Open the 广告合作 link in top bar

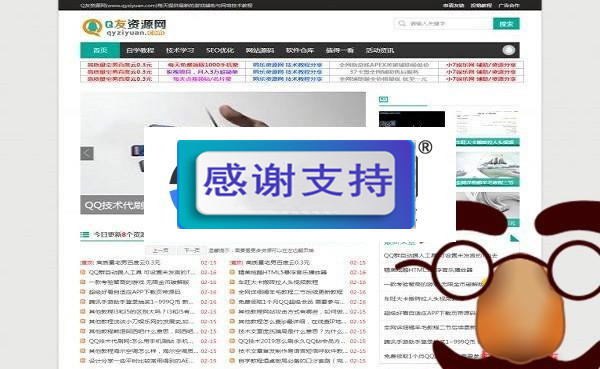[509, 5]
